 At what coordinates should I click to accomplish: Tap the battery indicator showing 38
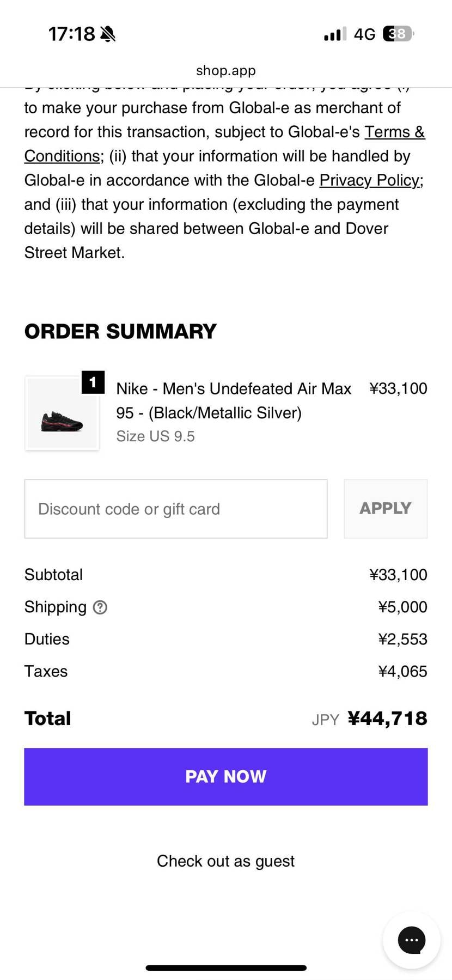click(x=398, y=34)
